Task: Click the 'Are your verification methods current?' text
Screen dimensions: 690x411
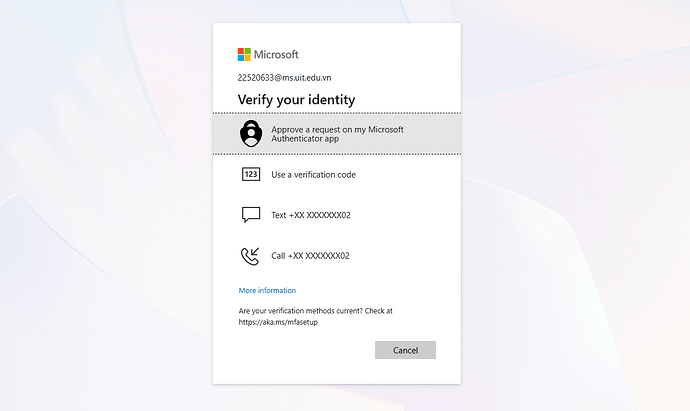Action: click(x=301, y=311)
